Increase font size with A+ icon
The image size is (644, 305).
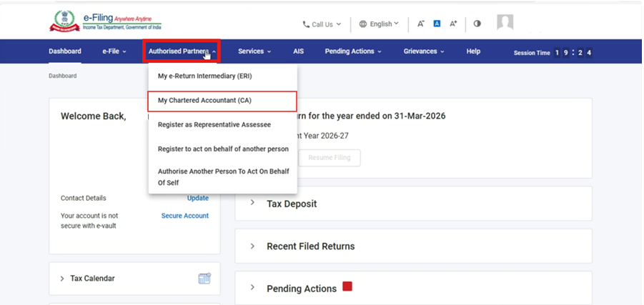[453, 24]
